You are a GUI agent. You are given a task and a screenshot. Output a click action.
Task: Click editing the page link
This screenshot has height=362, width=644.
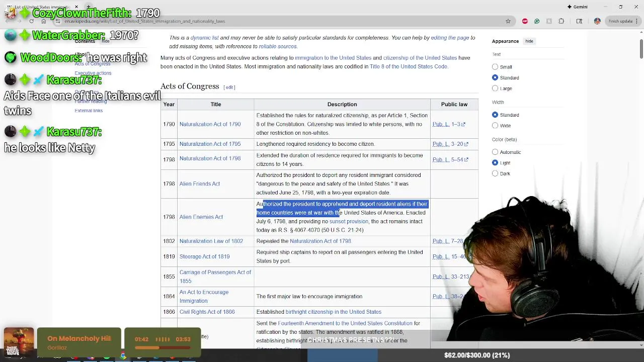pyautogui.click(x=450, y=38)
